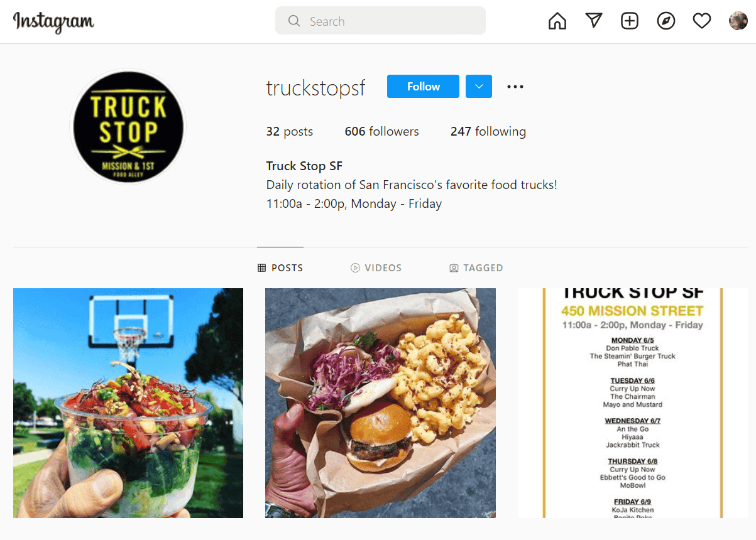Switch to the VIDEOS tab
756x540 pixels.
[376, 267]
